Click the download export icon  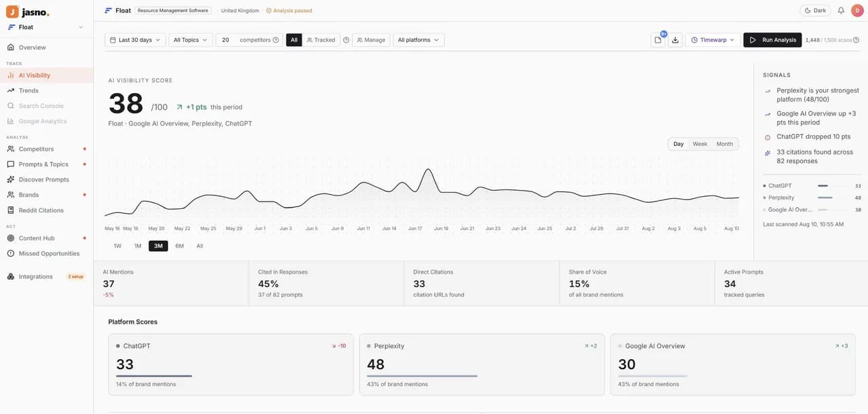pos(675,40)
